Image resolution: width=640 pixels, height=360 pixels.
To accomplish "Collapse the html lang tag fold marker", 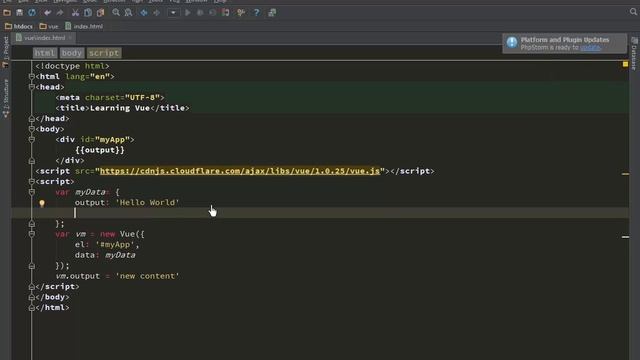I will [31, 77].
